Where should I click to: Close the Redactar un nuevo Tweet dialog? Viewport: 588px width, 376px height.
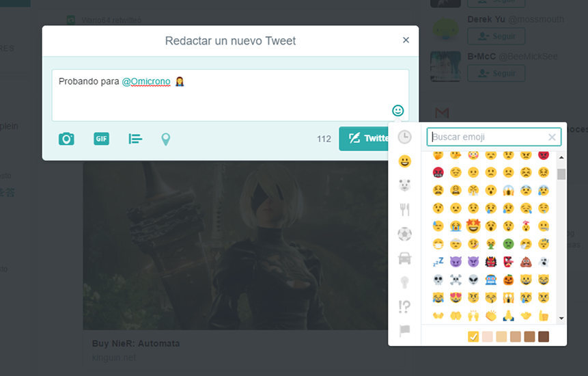pos(406,40)
